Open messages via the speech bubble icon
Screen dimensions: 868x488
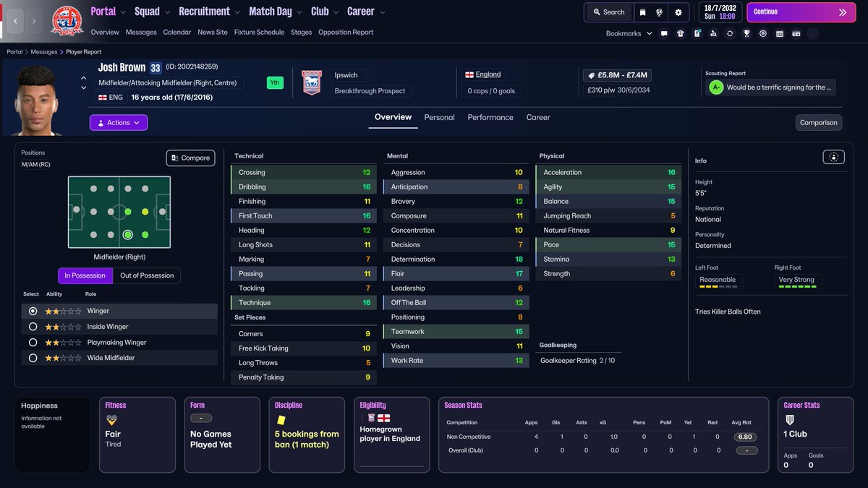click(x=664, y=33)
